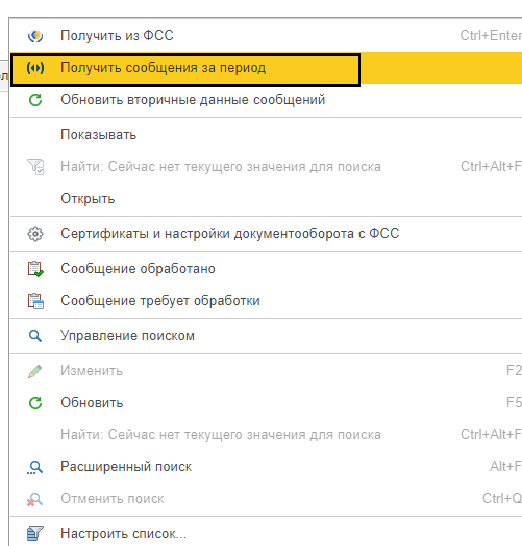Open Расширенный поиск entry
The width and height of the screenshot is (522, 546).
tap(265, 467)
